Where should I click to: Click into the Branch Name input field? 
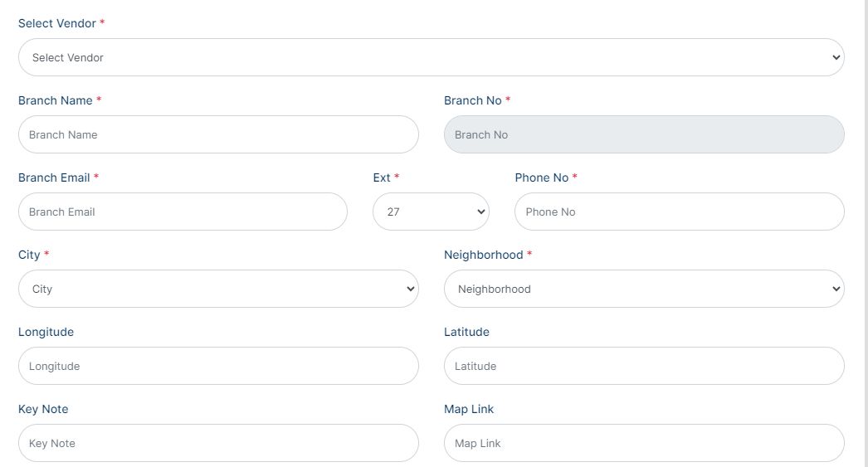click(x=218, y=134)
